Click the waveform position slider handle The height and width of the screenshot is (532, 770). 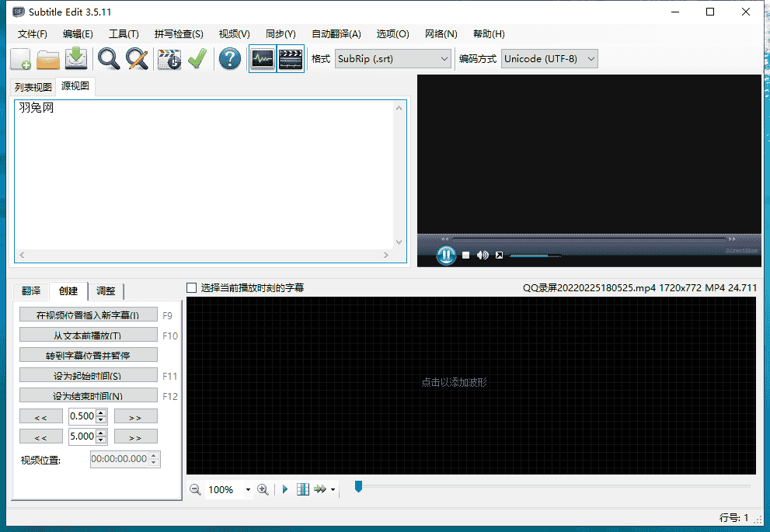358,487
